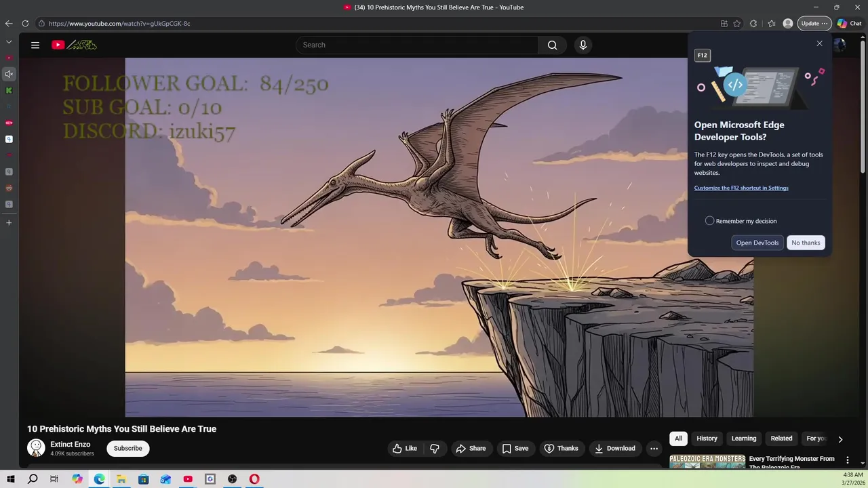Download the video

pos(615,448)
